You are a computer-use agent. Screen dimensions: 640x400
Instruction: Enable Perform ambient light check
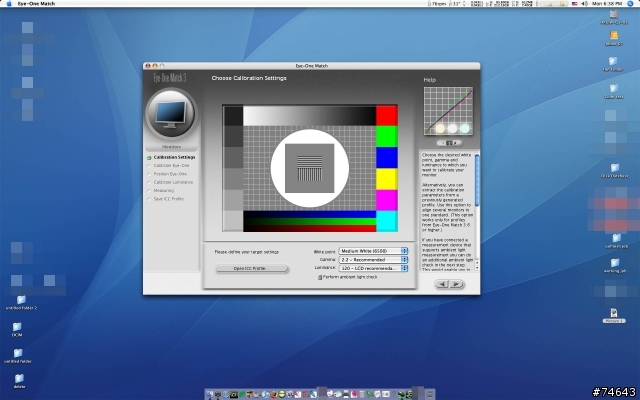[320, 277]
